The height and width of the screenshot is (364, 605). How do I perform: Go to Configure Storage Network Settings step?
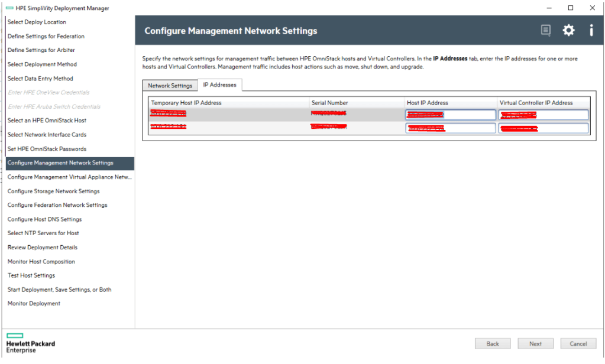[53, 191]
